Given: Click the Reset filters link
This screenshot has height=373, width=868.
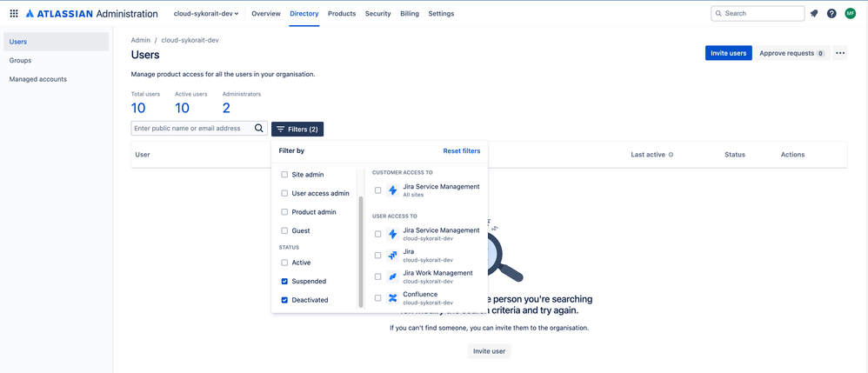Looking at the screenshot, I should 462,150.
